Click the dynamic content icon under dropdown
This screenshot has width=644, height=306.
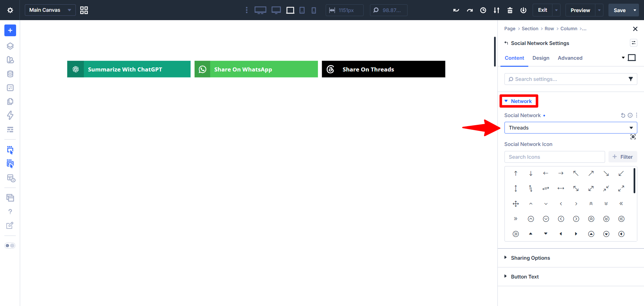click(x=633, y=137)
